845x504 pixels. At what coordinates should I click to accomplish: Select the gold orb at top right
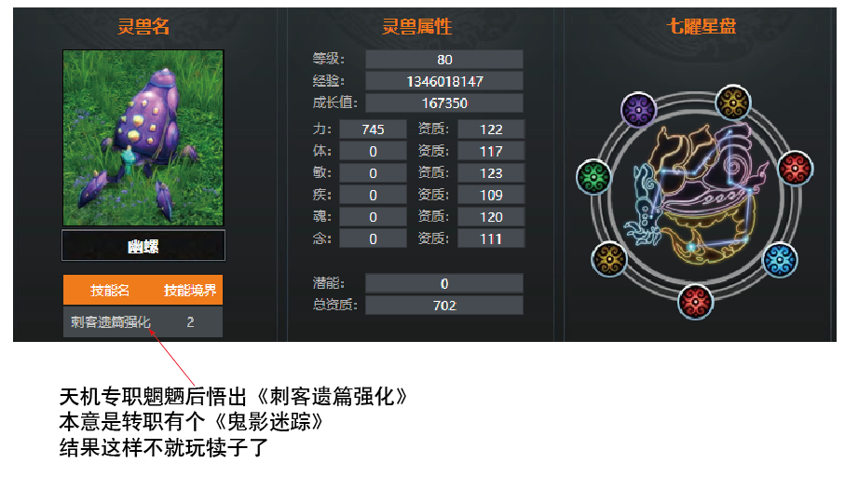(x=733, y=102)
